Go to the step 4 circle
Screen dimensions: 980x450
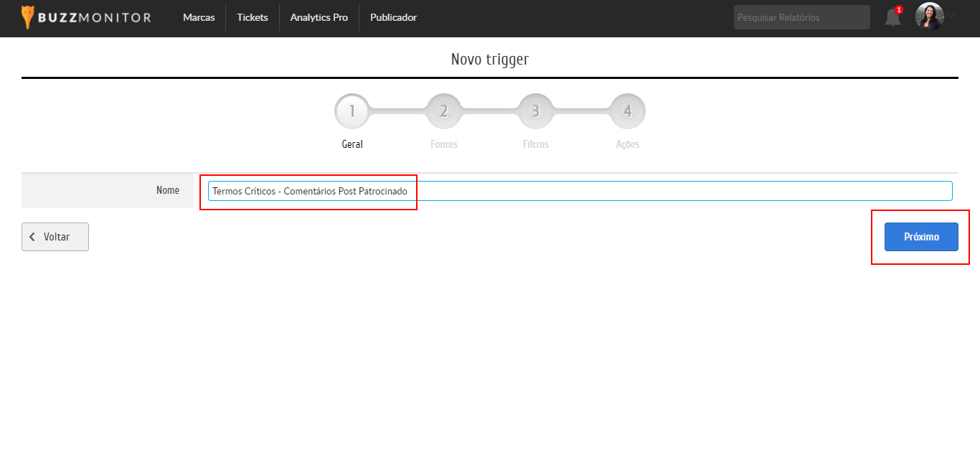628,111
